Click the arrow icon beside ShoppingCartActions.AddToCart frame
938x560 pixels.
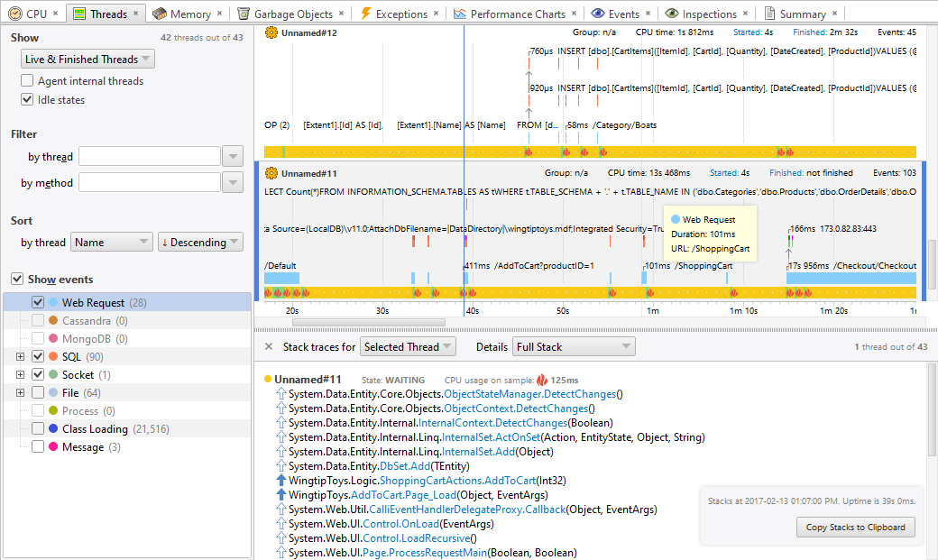[281, 481]
